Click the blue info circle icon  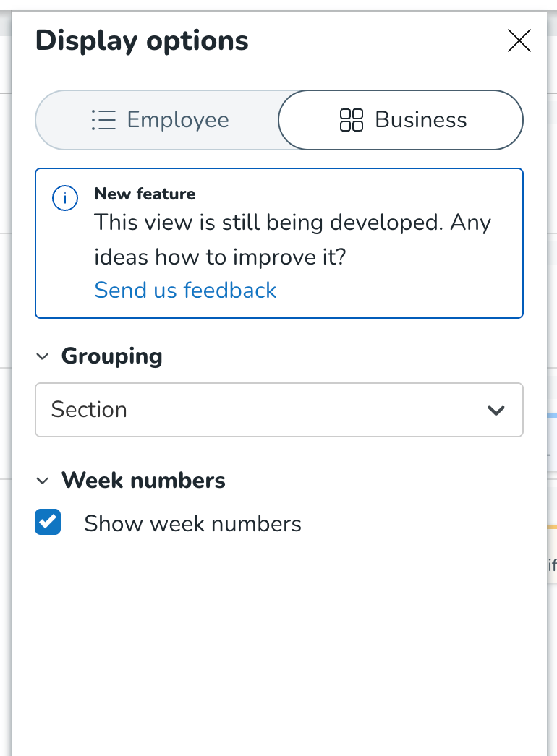point(65,198)
